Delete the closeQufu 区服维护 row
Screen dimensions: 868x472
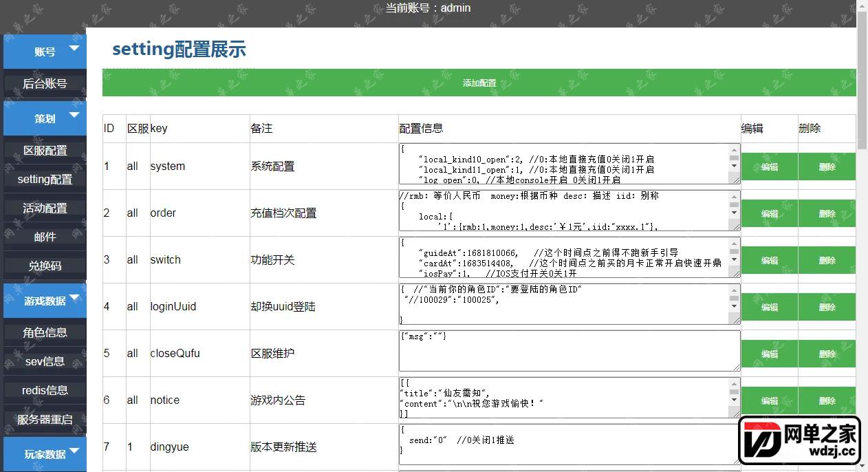click(x=827, y=354)
